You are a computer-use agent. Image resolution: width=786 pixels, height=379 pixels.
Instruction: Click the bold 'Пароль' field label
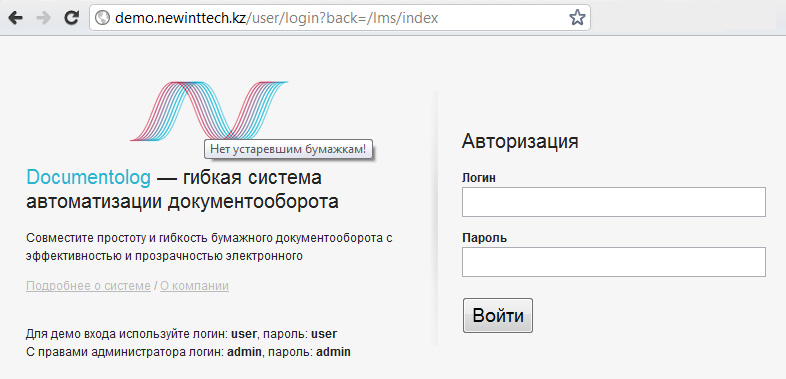[484, 238]
